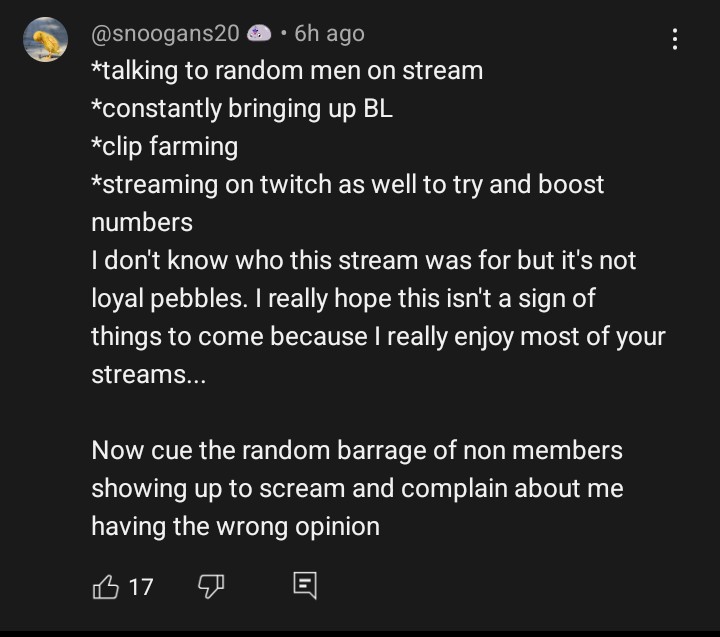This screenshot has width=720, height=637.
Task: Click the channel member badge icon
Action: (x=259, y=34)
